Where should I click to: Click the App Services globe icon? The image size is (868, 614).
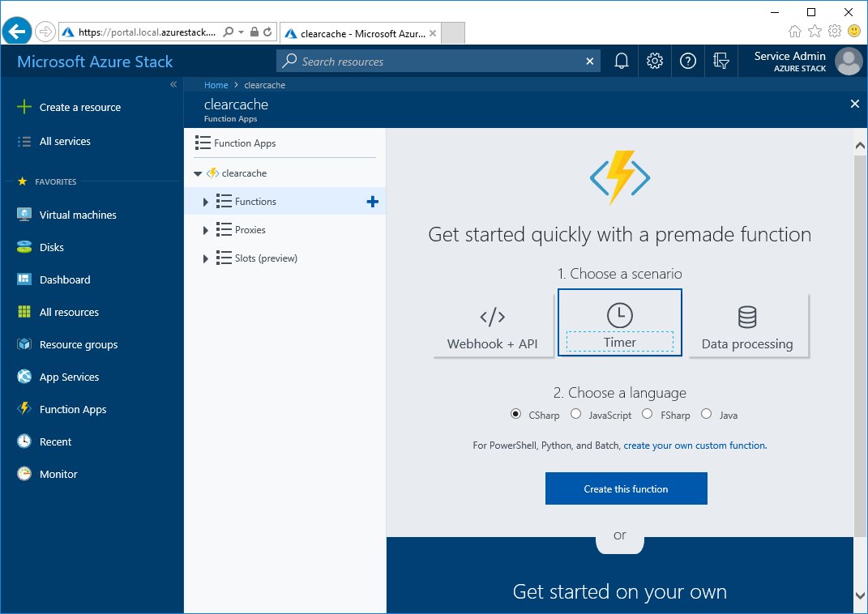click(x=24, y=377)
